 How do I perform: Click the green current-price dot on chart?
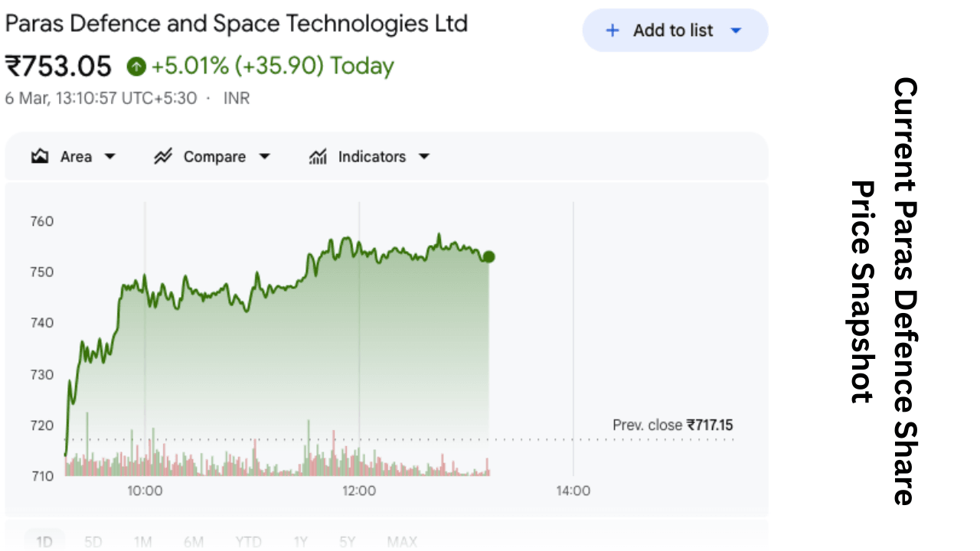tap(488, 257)
